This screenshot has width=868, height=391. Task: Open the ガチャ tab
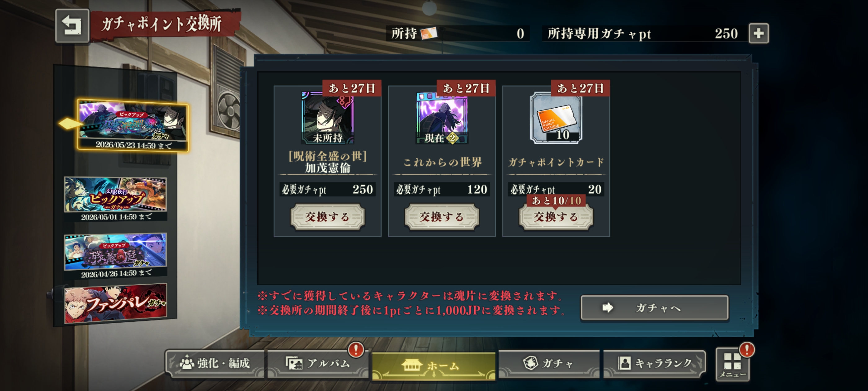[549, 364]
